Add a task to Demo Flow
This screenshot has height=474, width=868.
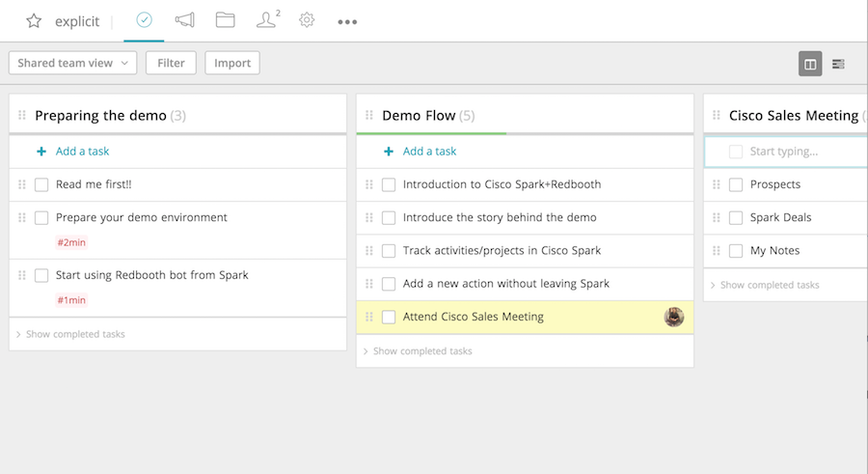click(x=429, y=152)
